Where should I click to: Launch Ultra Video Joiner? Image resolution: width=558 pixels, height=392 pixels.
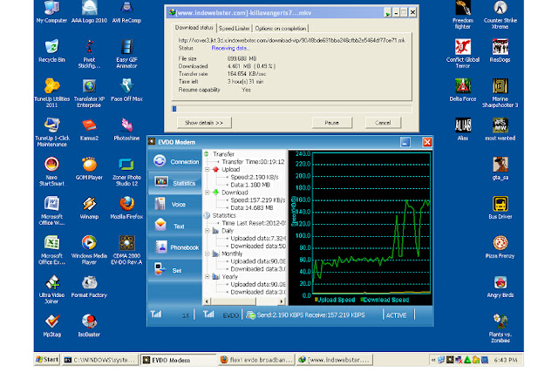pos(52,289)
